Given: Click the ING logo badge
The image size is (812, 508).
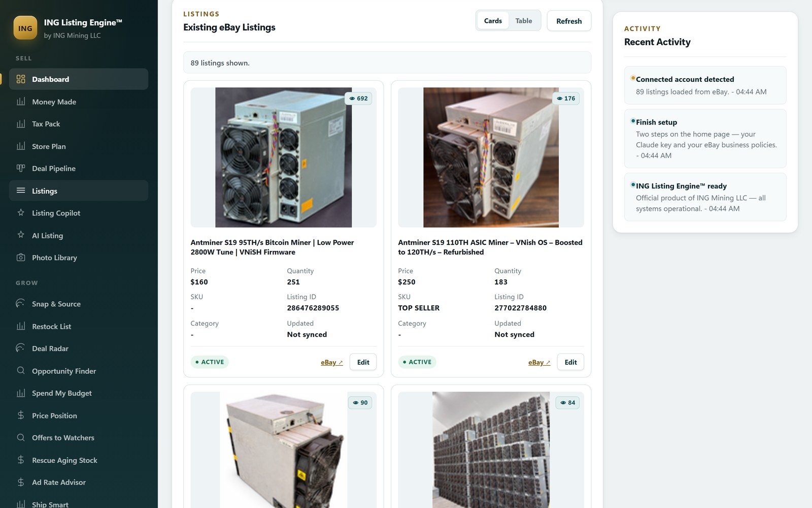Looking at the screenshot, I should [25, 28].
